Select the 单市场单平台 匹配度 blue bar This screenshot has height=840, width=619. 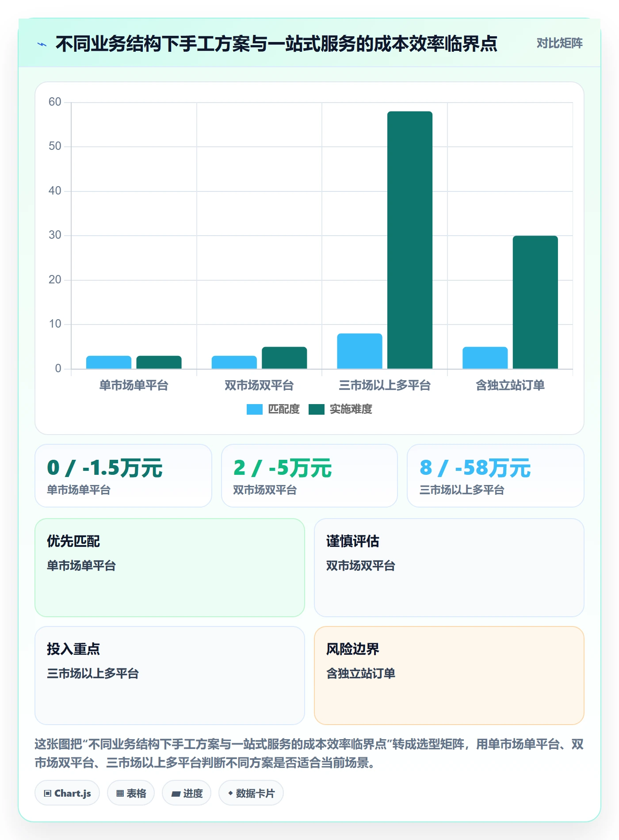[x=109, y=362]
